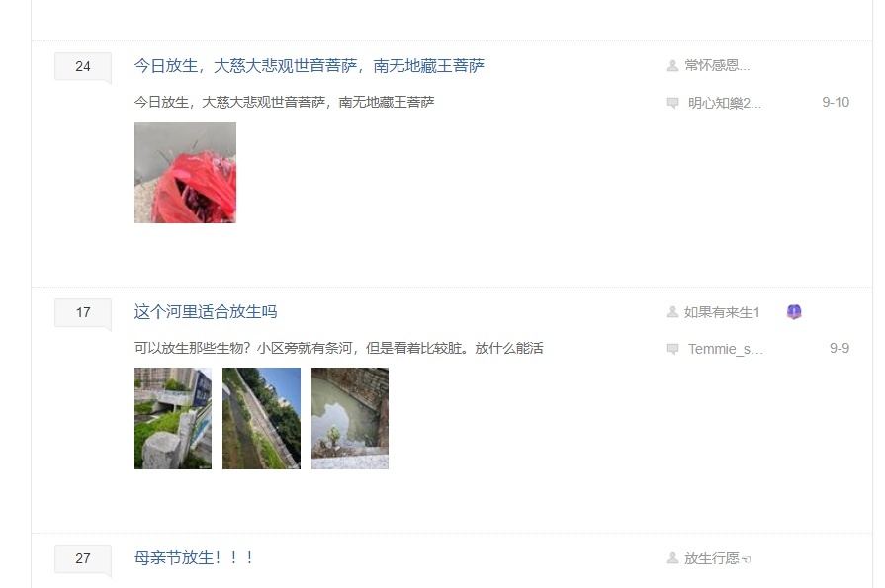Click reply bubble icon beside 明心知樂2

tap(672, 103)
